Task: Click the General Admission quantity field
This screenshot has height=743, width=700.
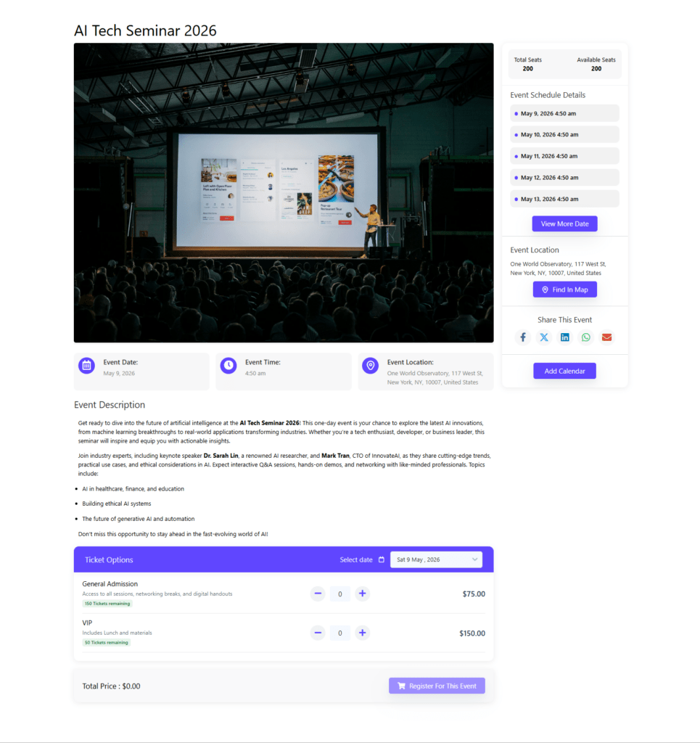Action: point(339,594)
